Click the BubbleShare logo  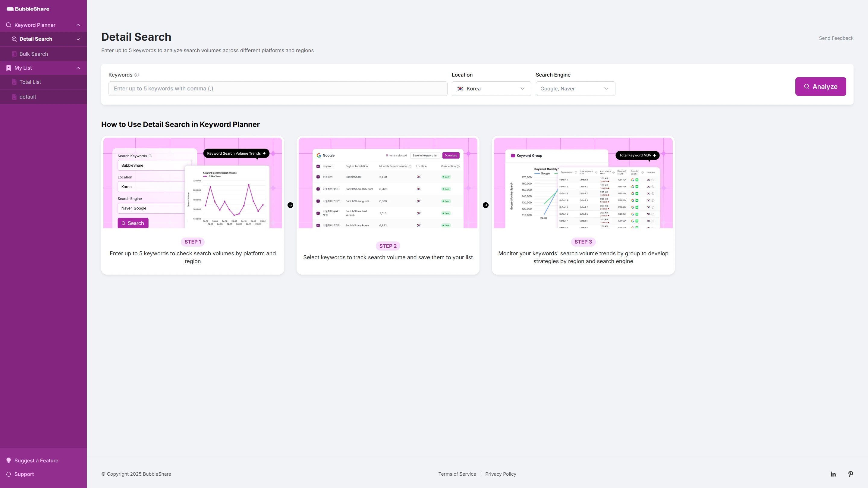[x=28, y=9]
